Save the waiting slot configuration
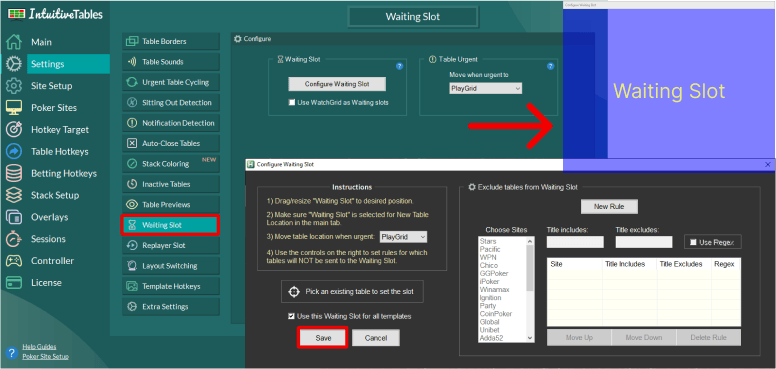This screenshot has width=776, height=369. point(323,338)
